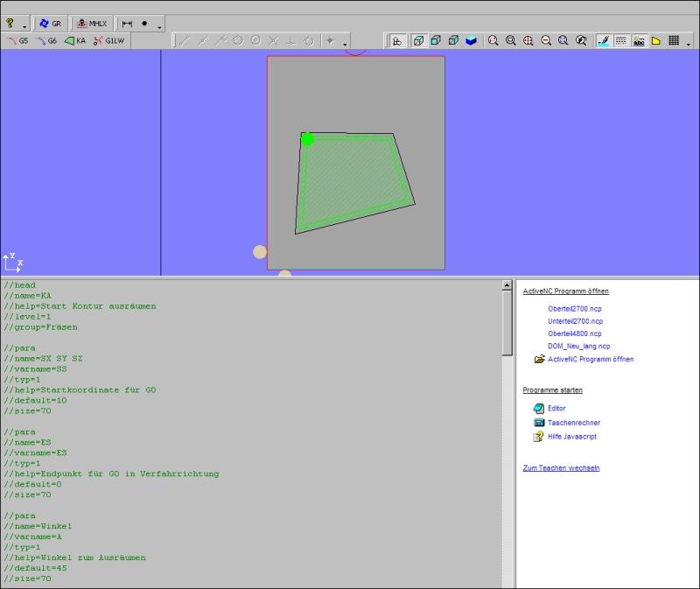700x589 pixels.
Task: Select the black dot point tool
Action: [144, 24]
